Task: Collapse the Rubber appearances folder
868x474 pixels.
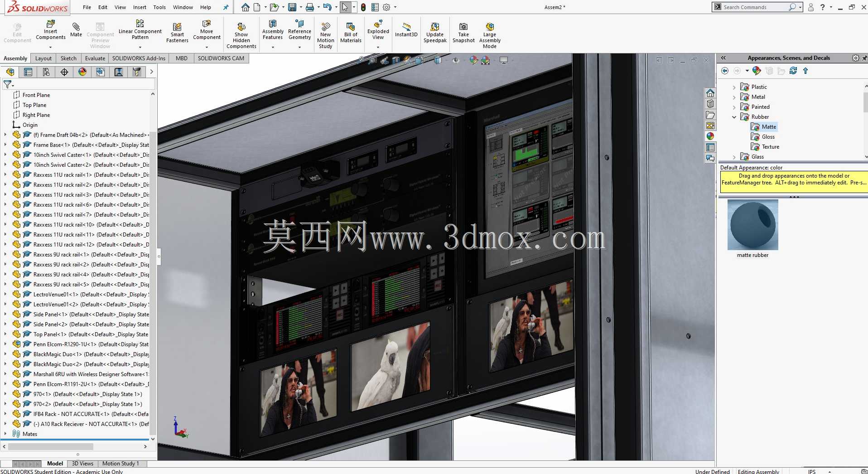Action: [734, 117]
